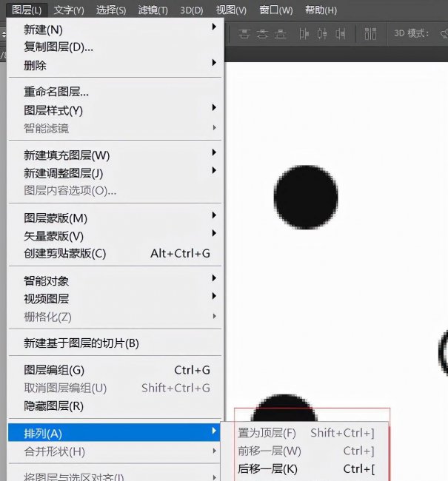Choose 图层内容选项(O)... entry
448x481 pixels.
115,191
